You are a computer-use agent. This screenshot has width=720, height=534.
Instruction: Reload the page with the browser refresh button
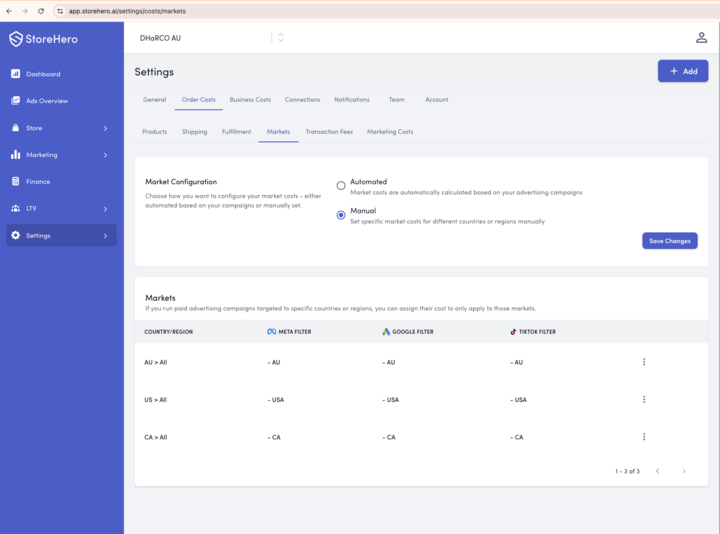tap(41, 11)
